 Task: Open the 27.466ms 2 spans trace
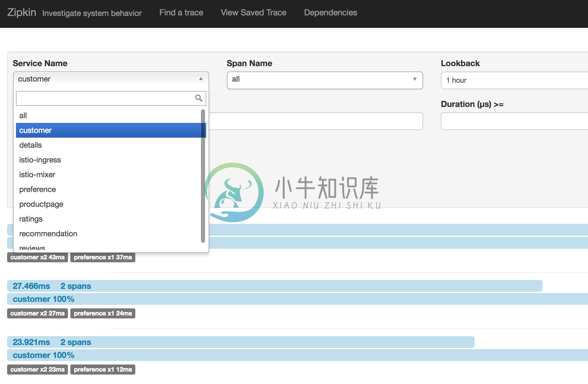coord(275,286)
